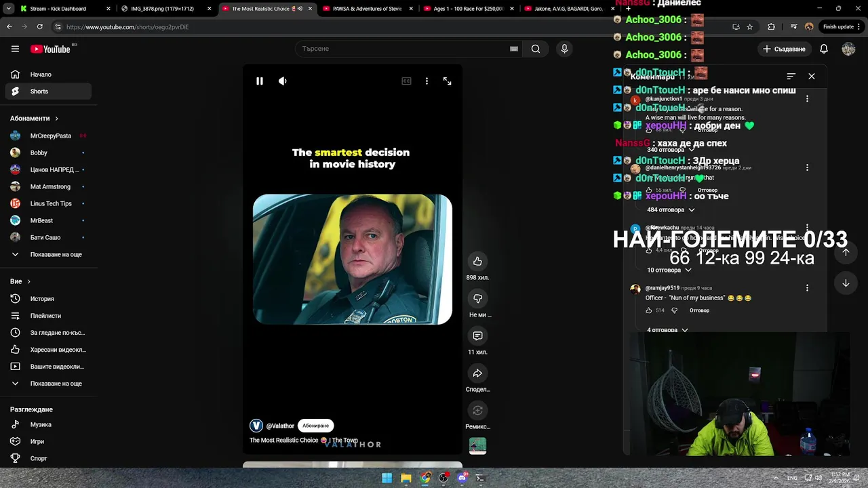Go to Начало in the sidebar
868x488 pixels.
pyautogui.click(x=48, y=75)
